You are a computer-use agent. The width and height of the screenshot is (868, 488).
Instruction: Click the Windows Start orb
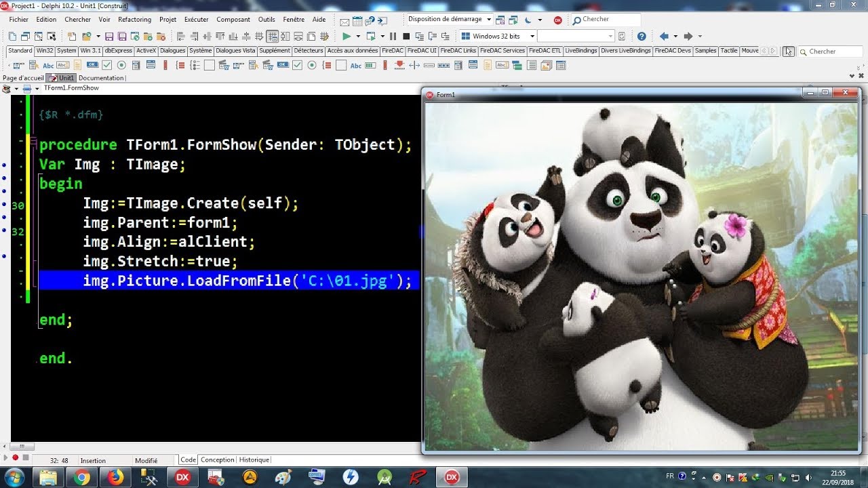point(14,477)
